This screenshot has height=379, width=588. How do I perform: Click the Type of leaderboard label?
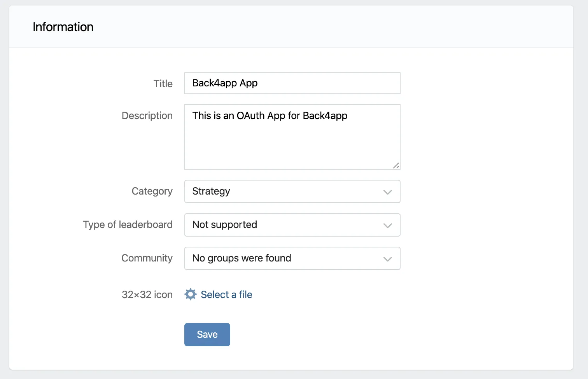(x=128, y=225)
